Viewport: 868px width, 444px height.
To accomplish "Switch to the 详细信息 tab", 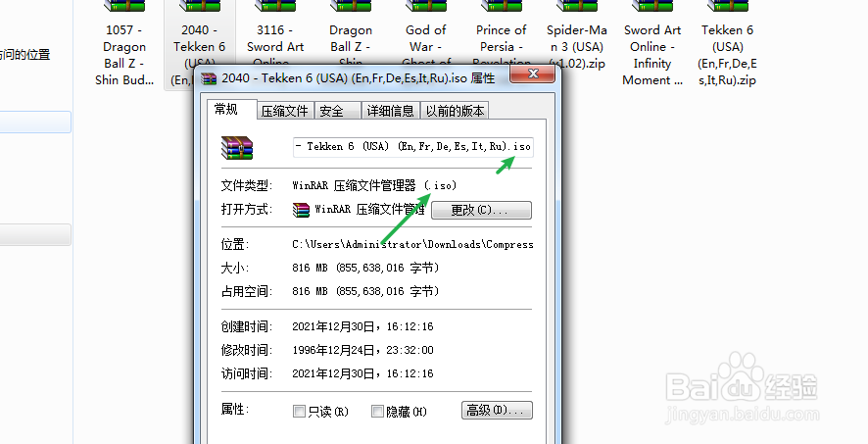I will (390, 111).
